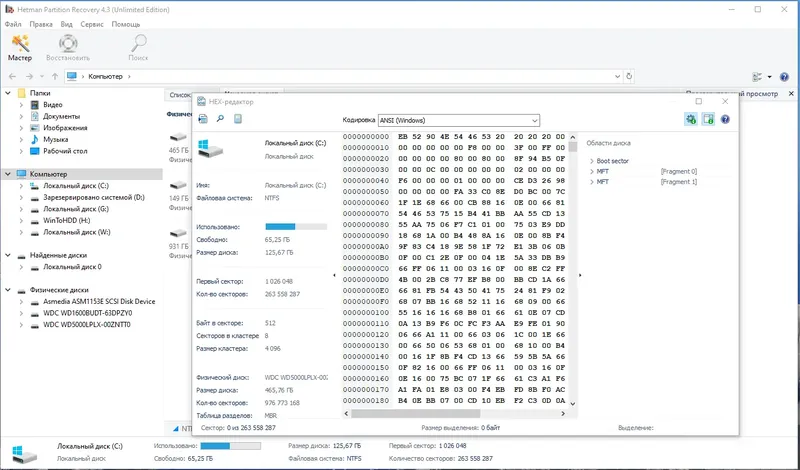Open the Вид menu
800x470 pixels.
pos(66,24)
